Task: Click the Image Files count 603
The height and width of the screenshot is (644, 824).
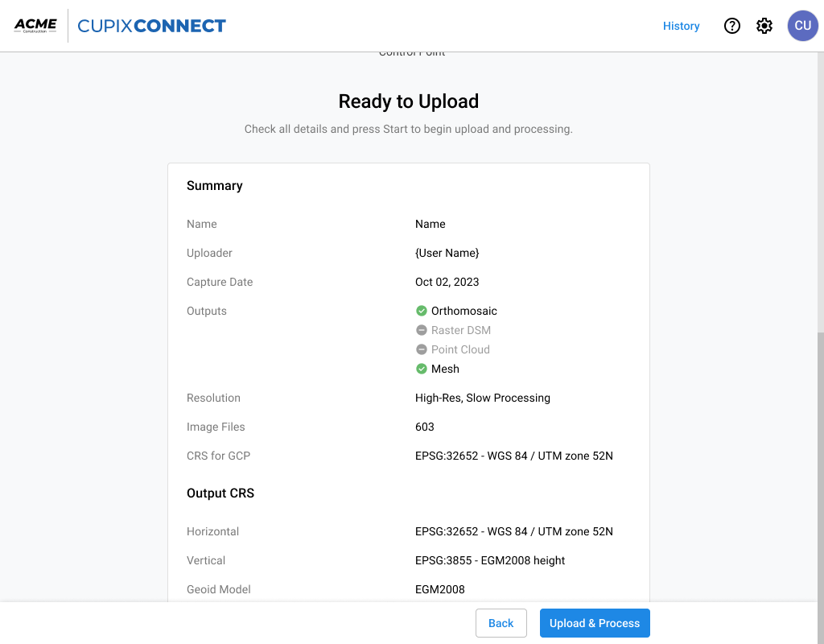Action: point(425,427)
